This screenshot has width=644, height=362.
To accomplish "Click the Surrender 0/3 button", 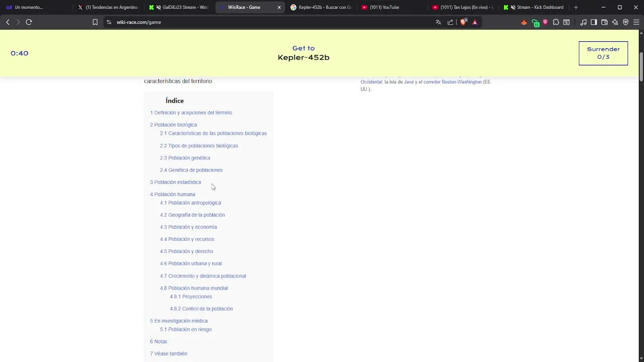I will click(x=603, y=53).
